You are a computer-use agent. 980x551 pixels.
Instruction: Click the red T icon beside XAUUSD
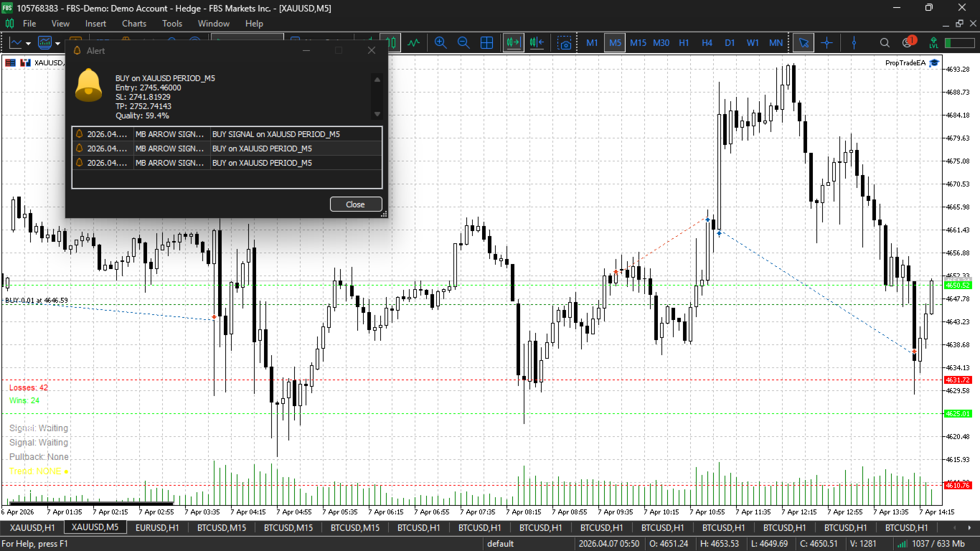pos(25,62)
